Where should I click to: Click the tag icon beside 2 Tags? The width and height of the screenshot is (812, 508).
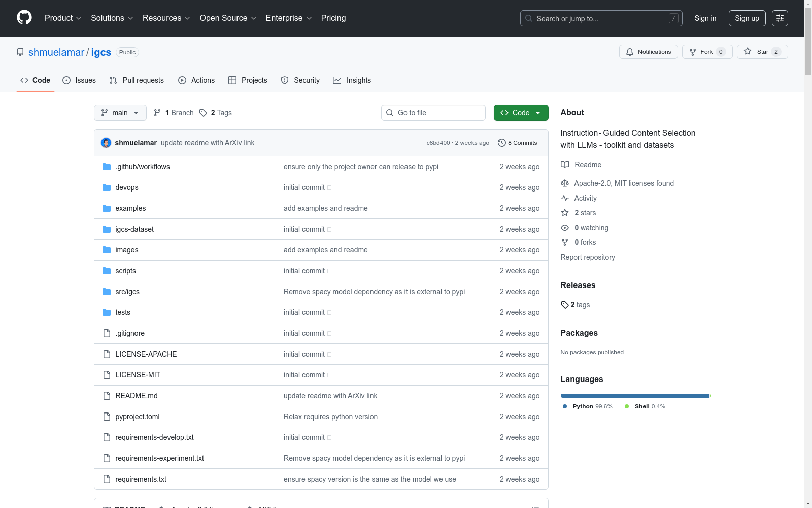click(x=203, y=113)
